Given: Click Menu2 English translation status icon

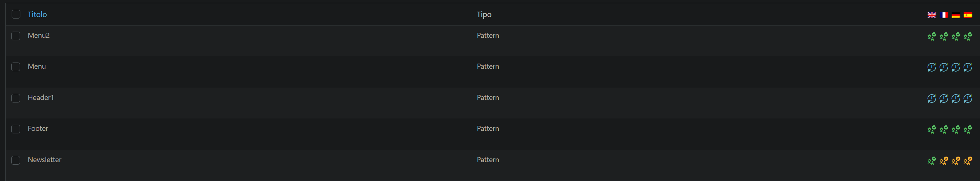Looking at the screenshot, I should pos(931,36).
